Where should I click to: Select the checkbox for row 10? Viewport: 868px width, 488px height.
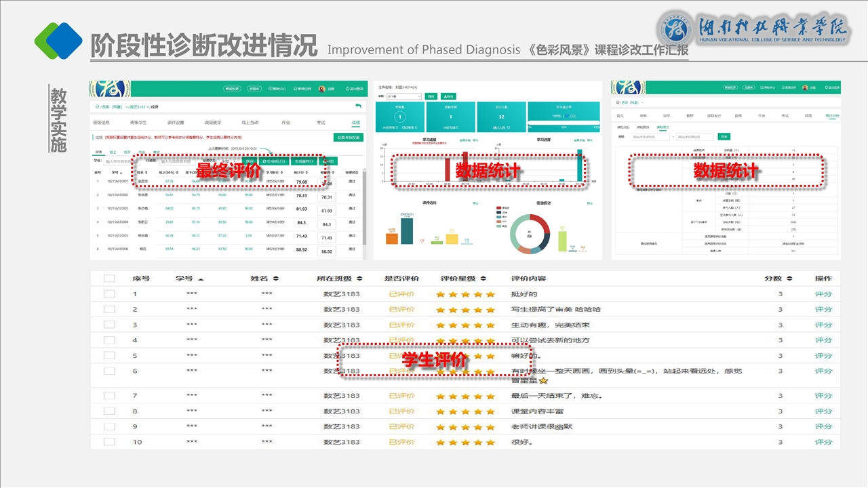(109, 442)
